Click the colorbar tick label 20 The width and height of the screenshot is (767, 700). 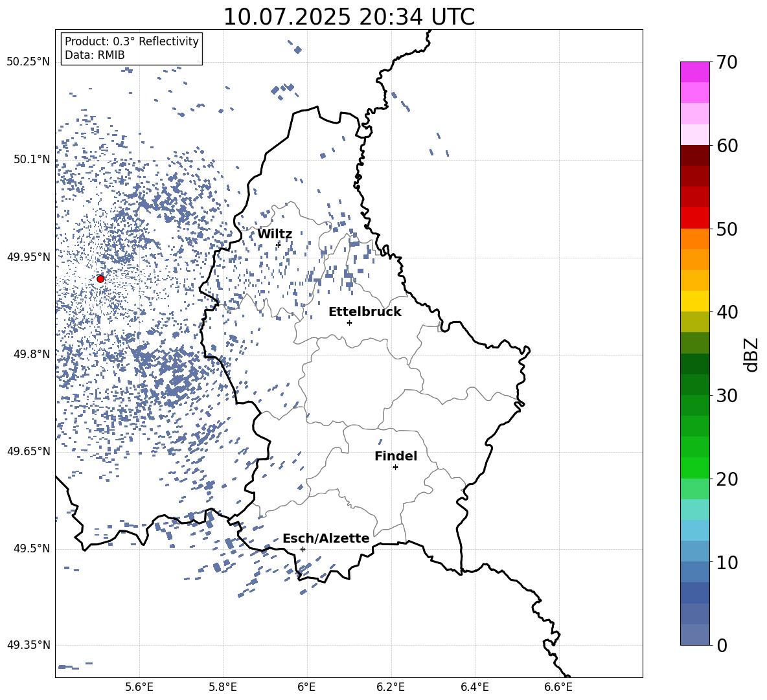pyautogui.click(x=727, y=479)
